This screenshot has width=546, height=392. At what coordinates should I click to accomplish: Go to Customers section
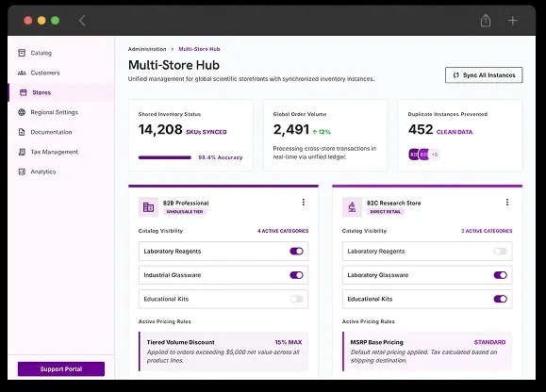[61, 73]
